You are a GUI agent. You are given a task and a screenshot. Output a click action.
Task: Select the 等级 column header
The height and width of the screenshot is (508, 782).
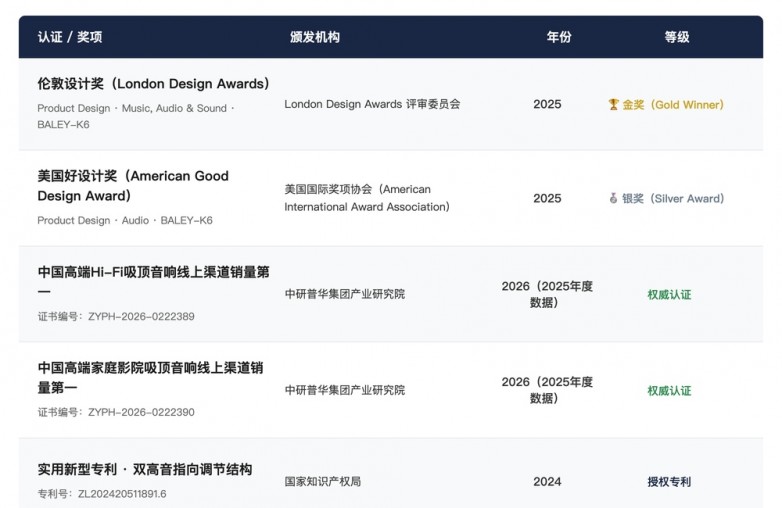coord(677,37)
